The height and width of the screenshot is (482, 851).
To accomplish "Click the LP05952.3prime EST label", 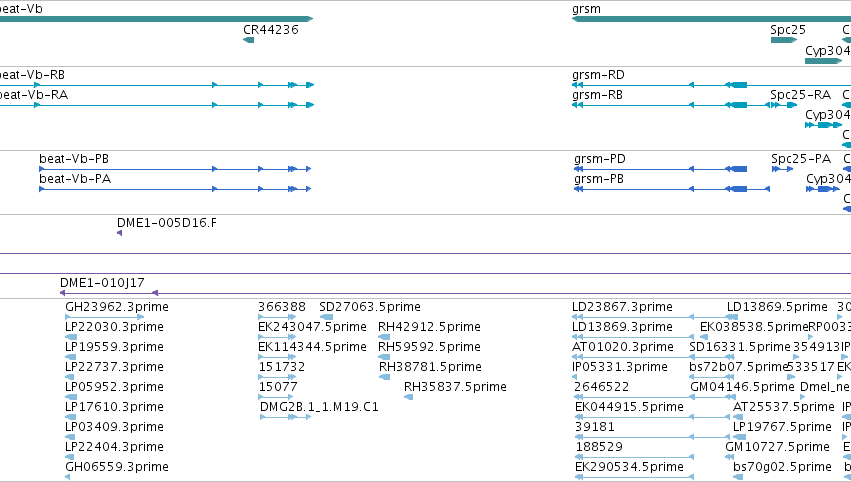I will (x=114, y=387).
